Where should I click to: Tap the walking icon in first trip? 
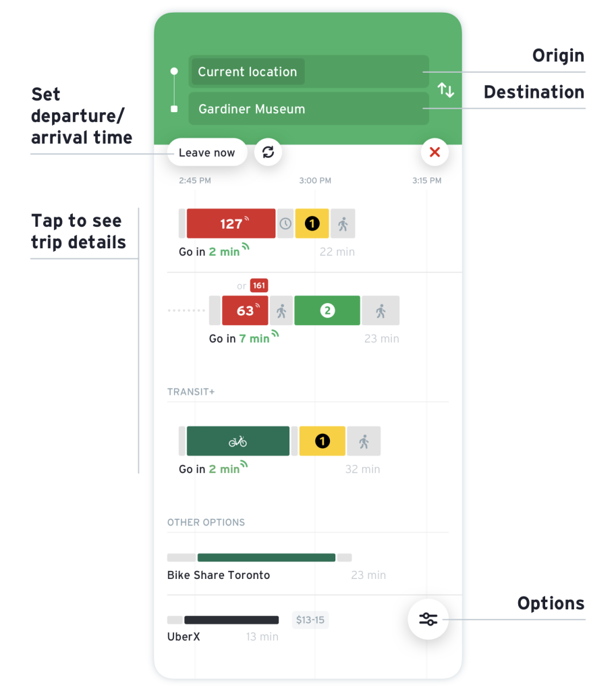(x=343, y=223)
